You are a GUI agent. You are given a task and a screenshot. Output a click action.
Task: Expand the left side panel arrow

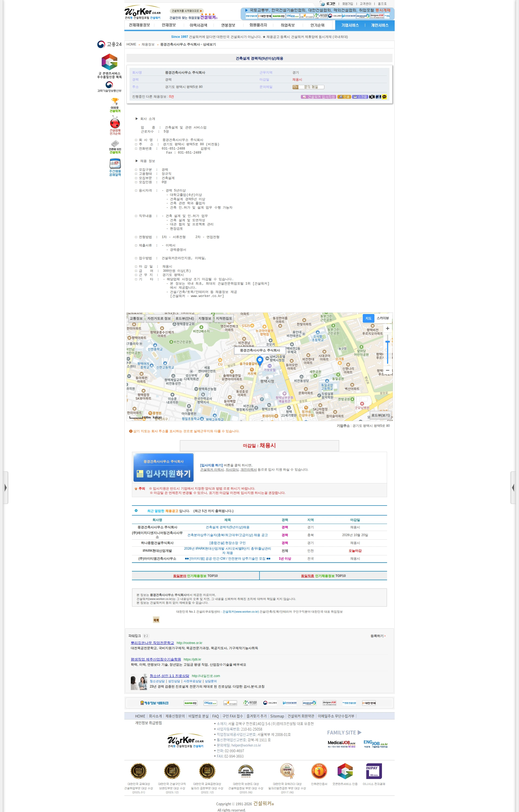click(x=5, y=488)
